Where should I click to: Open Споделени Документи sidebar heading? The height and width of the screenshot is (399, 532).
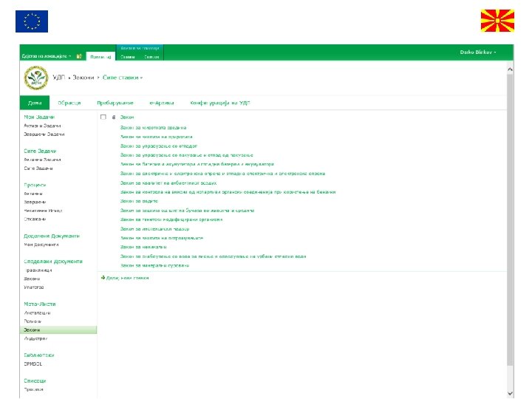click(53, 262)
